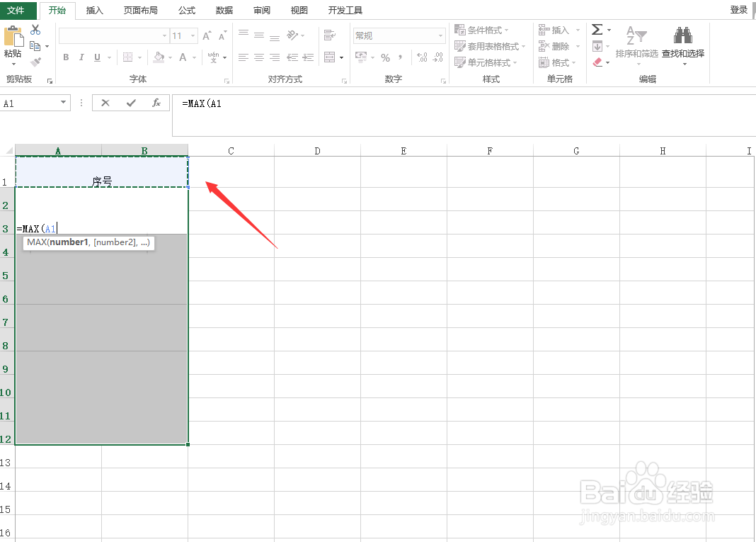Cancel formula entry with the X button
This screenshot has height=542, width=756.
coord(105,103)
